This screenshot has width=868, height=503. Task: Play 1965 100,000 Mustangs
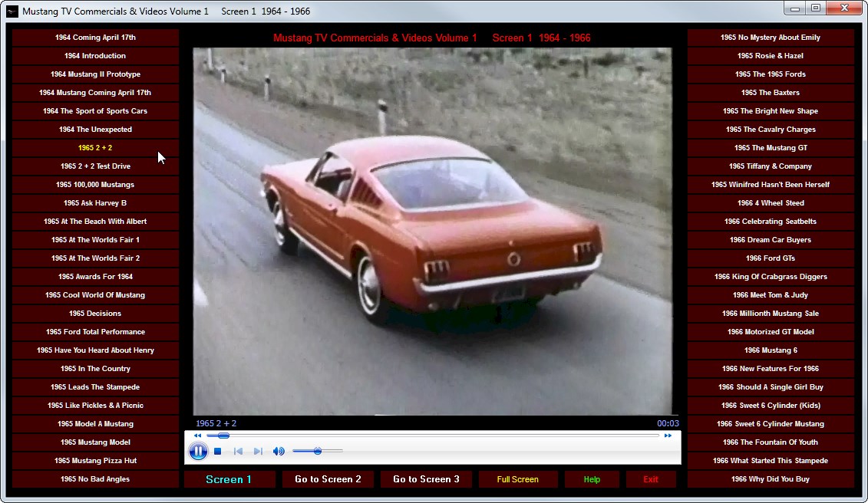95,184
